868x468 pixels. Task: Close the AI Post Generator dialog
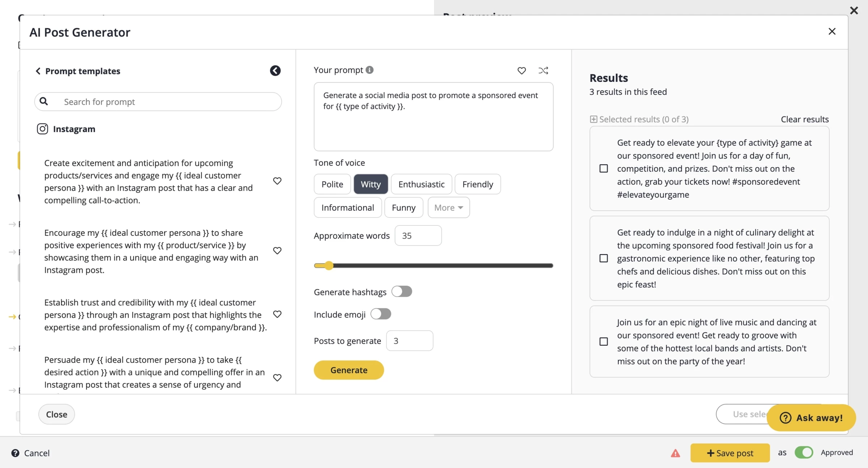point(832,31)
